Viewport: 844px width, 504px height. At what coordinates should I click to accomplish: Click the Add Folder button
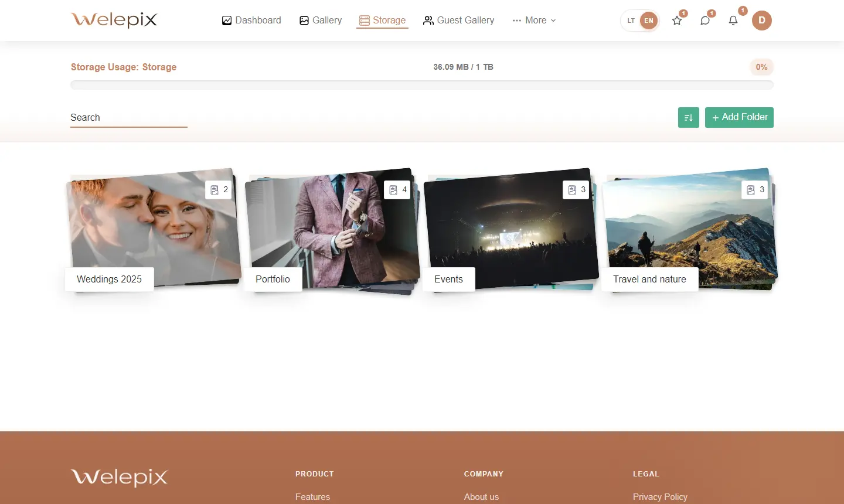739,117
